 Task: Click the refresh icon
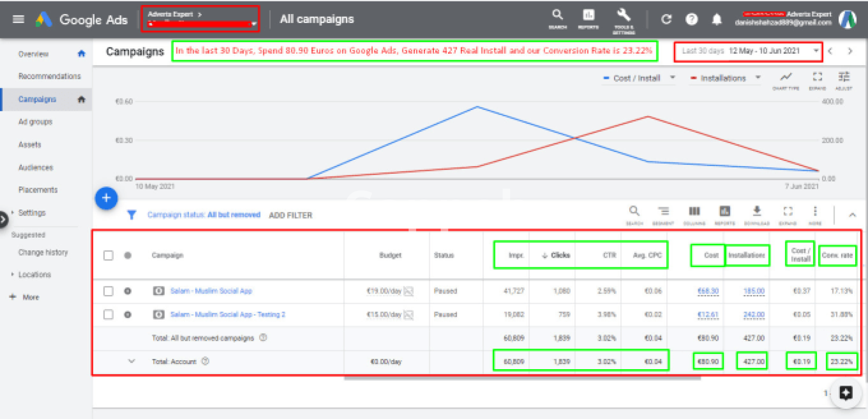[666, 19]
